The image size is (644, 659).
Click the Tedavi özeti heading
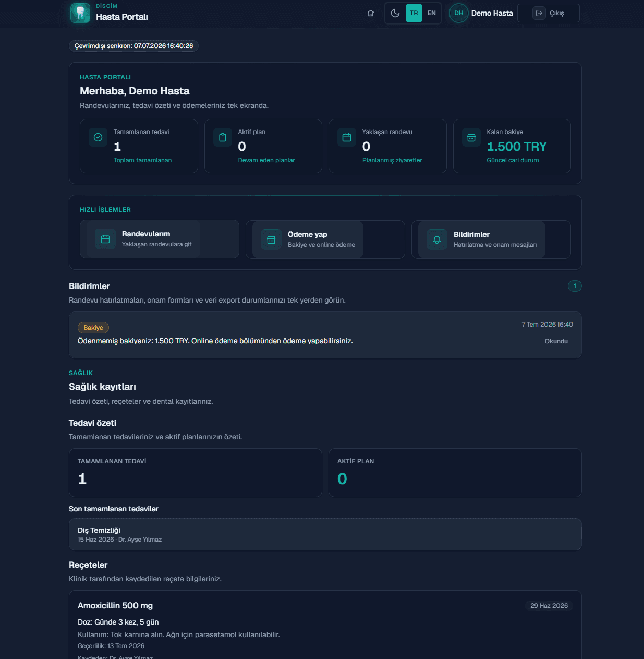tap(92, 423)
